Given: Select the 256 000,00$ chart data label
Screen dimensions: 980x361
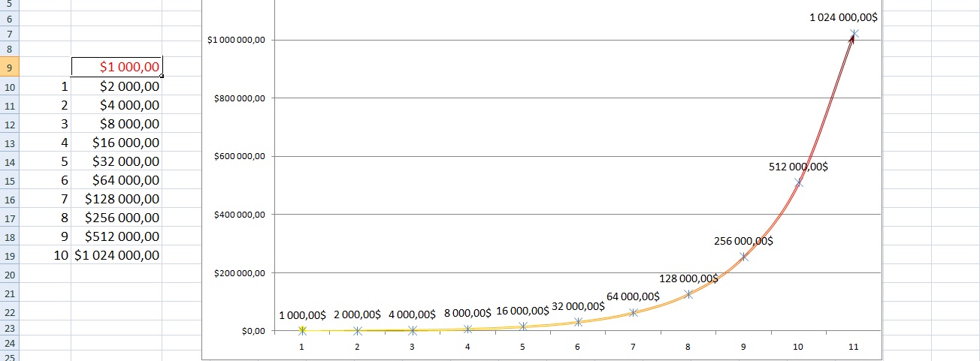Looking at the screenshot, I should [743, 241].
